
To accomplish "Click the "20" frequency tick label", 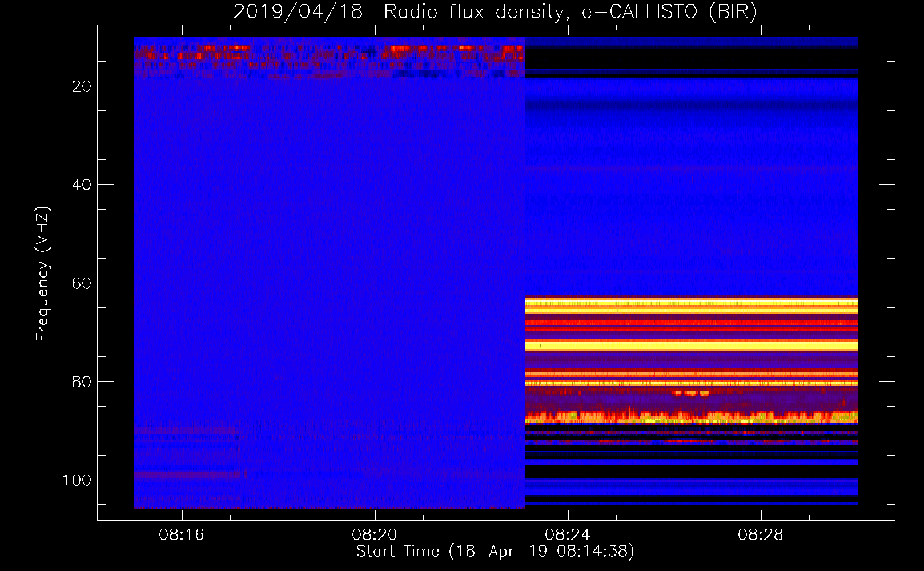I will 82,86.
